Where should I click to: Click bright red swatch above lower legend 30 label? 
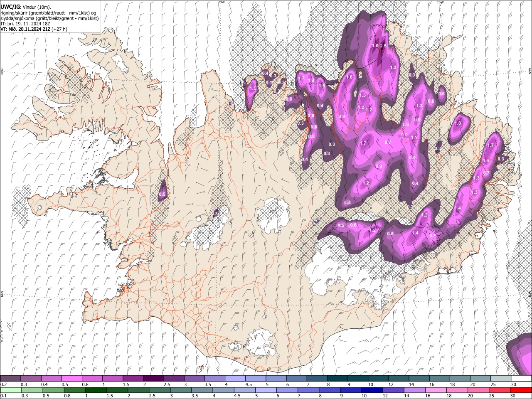click(x=521, y=390)
